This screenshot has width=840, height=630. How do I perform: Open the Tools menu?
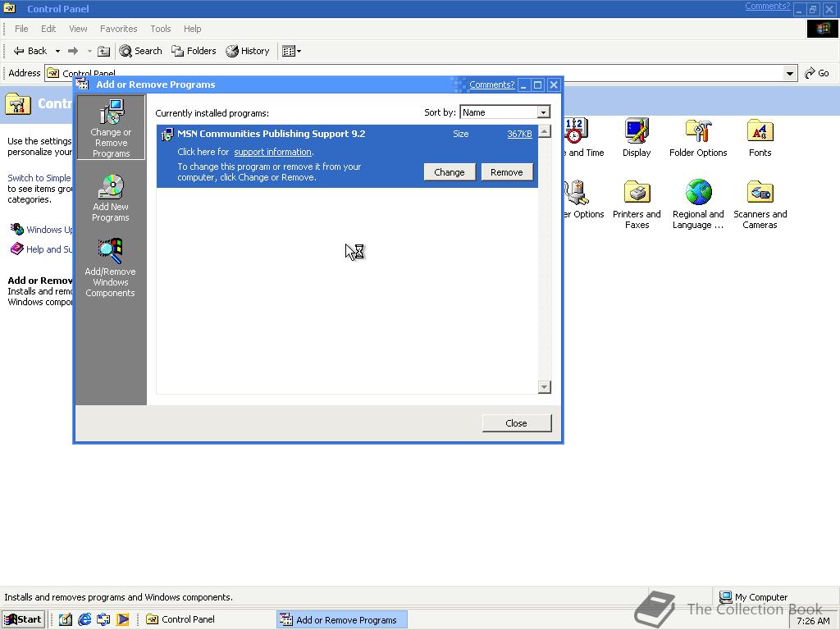tap(160, 29)
